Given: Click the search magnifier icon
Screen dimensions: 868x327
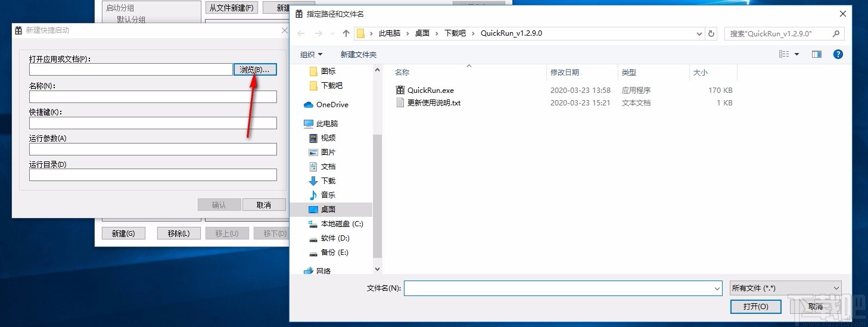Looking at the screenshot, I should click(836, 34).
